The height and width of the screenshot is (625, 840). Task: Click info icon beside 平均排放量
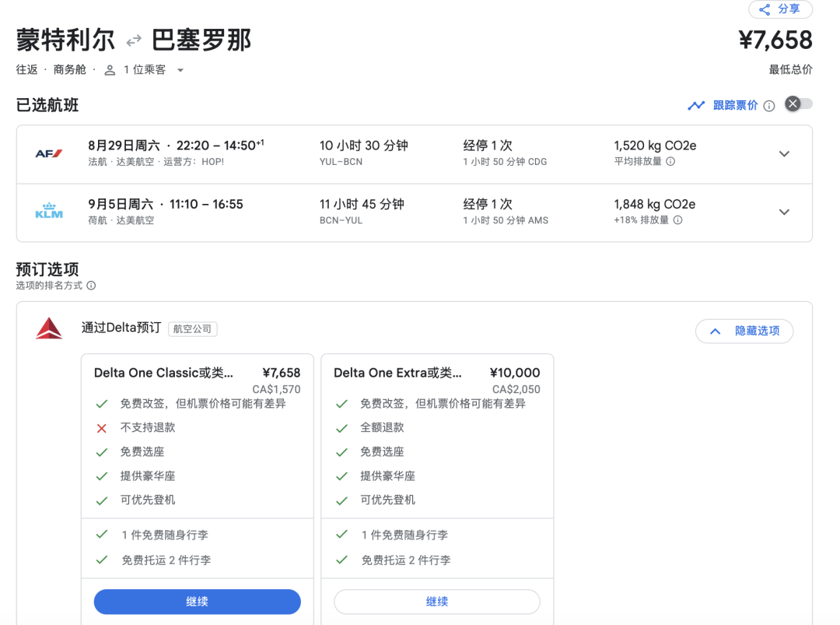pos(670,161)
